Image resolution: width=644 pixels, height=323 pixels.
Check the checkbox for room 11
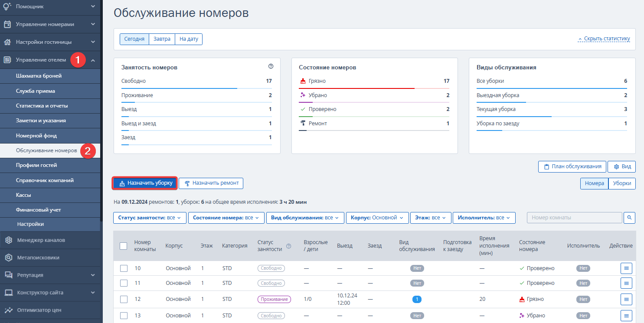click(124, 283)
